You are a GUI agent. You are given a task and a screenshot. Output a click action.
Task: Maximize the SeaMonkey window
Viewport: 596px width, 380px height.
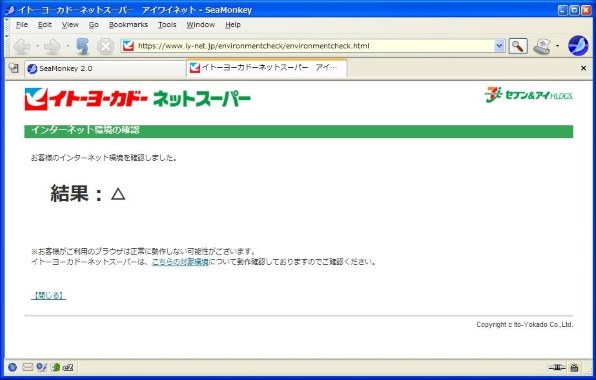click(x=575, y=10)
